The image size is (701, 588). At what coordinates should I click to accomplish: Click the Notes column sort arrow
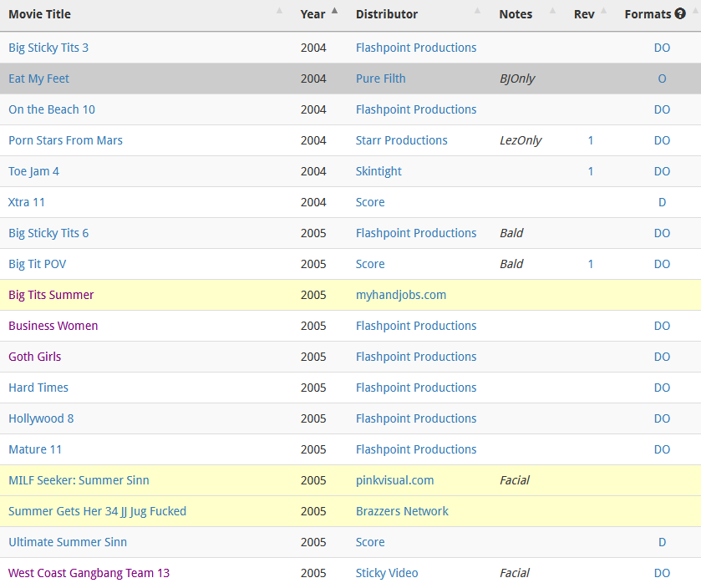coord(552,11)
